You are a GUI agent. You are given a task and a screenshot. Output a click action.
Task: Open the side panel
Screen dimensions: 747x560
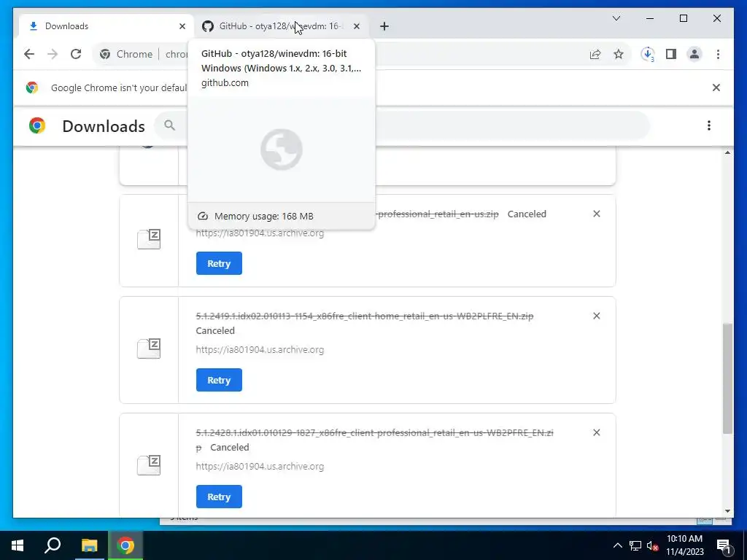[x=671, y=54]
